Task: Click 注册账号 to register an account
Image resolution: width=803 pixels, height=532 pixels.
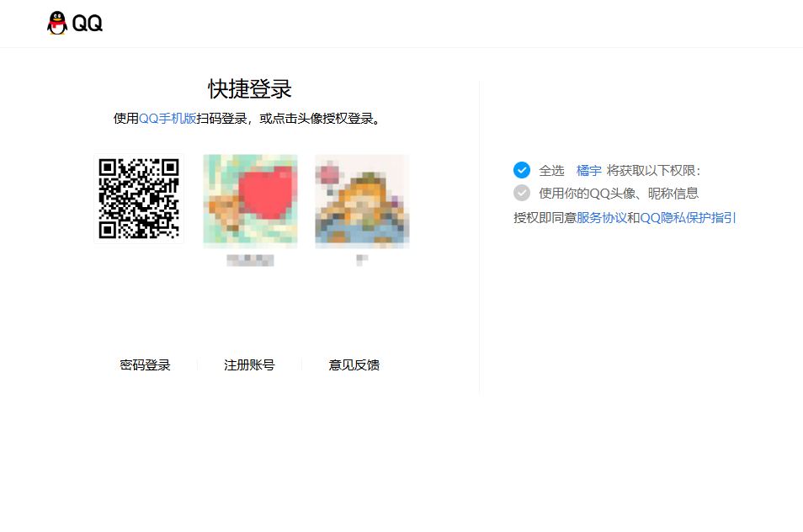Action: (249, 364)
